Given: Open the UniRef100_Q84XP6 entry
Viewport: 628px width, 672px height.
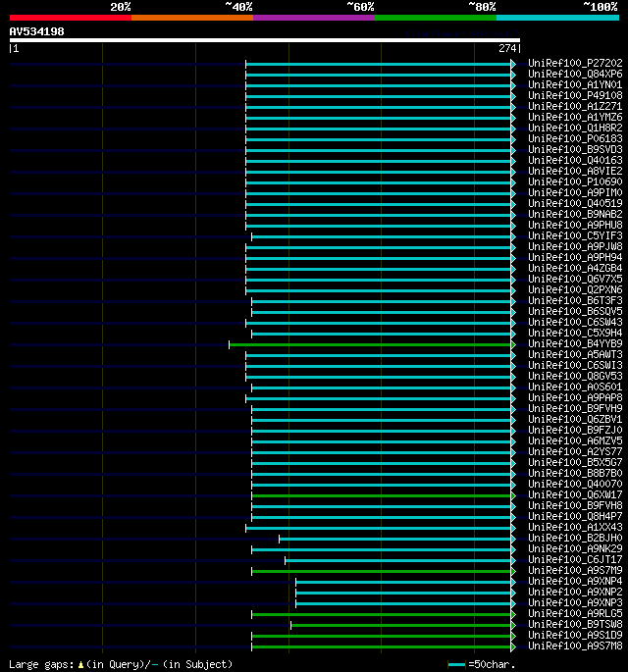Looking at the screenshot, I should 575,74.
